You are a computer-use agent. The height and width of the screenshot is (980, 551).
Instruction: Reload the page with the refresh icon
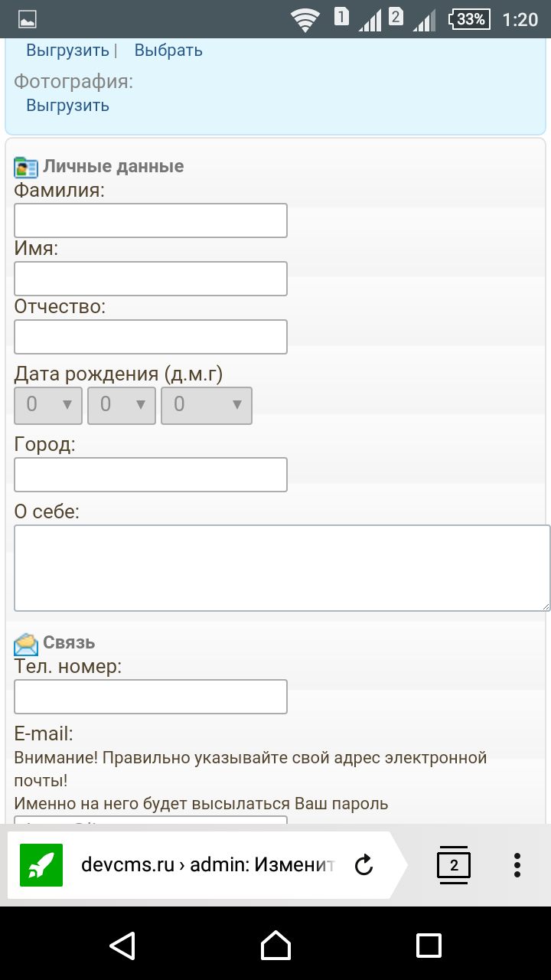pos(364,865)
